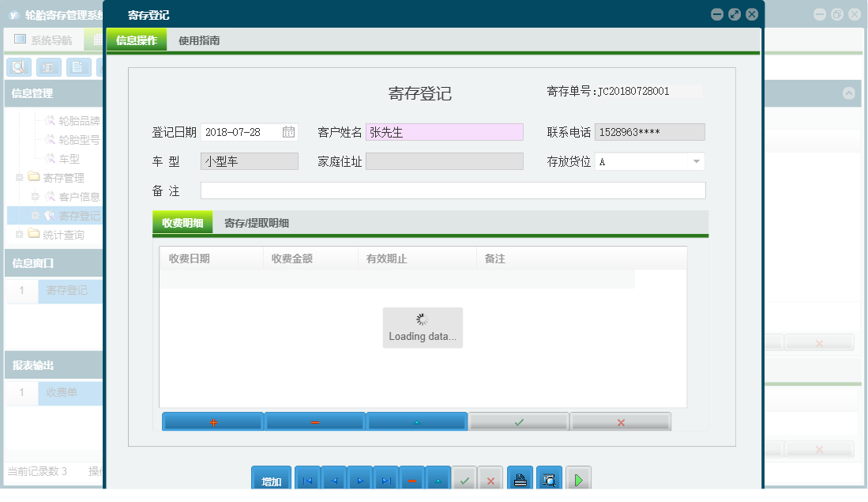Jump to the last record

pos(387,478)
